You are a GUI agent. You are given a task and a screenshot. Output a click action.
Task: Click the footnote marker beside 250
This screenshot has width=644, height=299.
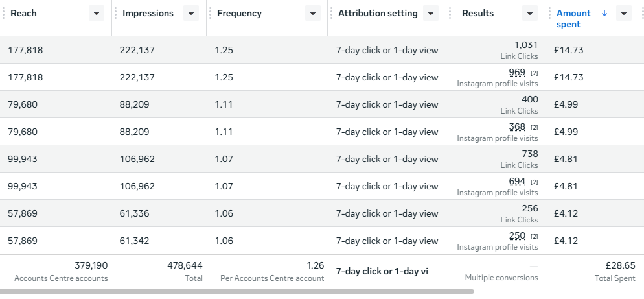pos(535,236)
